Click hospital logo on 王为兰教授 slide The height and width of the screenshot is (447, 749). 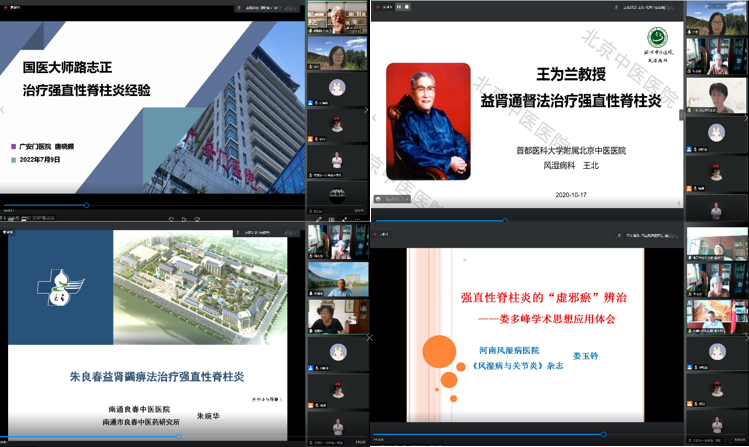(x=657, y=37)
